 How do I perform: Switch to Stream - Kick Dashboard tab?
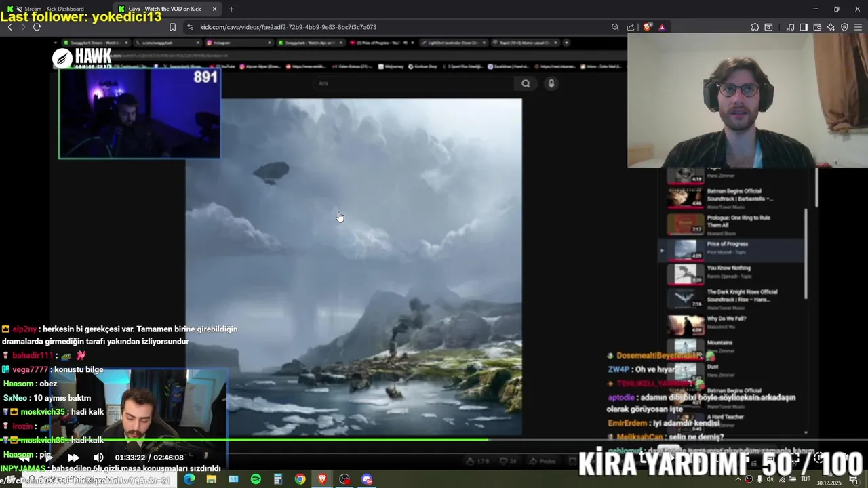(x=54, y=9)
